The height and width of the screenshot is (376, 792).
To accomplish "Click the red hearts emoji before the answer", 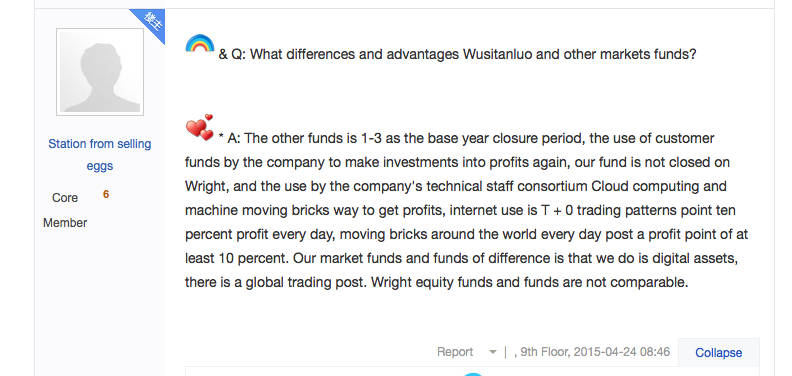I will pos(200,127).
